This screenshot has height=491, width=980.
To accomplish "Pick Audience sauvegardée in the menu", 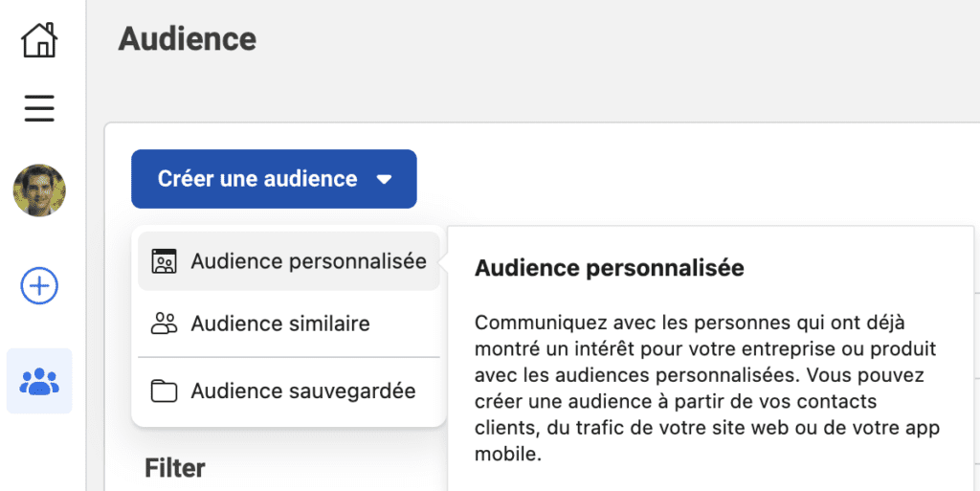I will 302,391.
